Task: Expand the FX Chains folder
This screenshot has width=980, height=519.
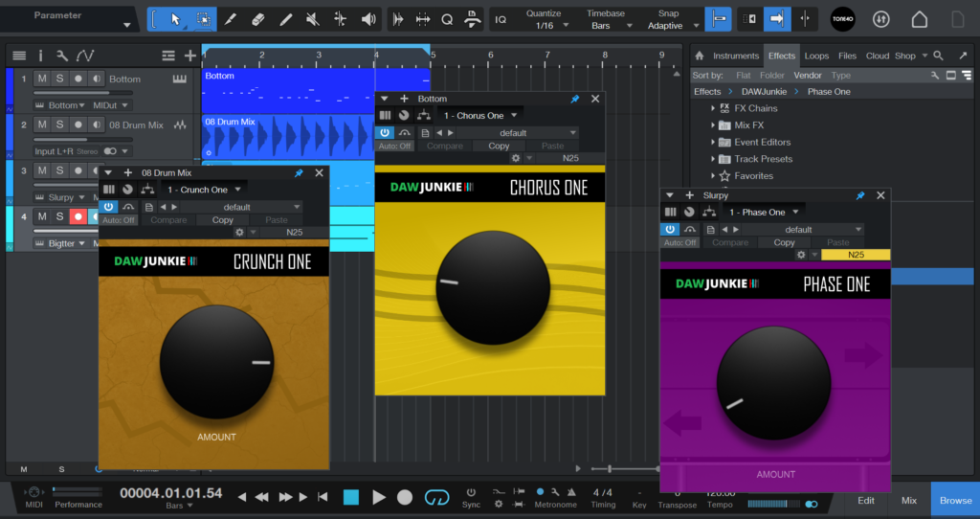Action: tap(712, 108)
